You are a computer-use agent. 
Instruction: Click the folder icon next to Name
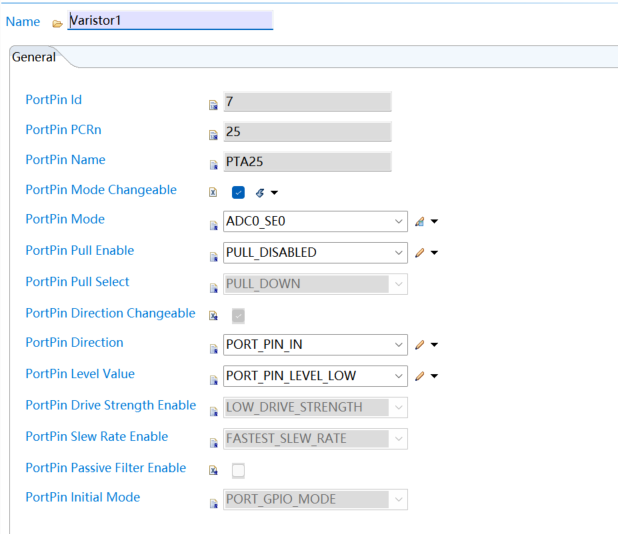pos(57,23)
